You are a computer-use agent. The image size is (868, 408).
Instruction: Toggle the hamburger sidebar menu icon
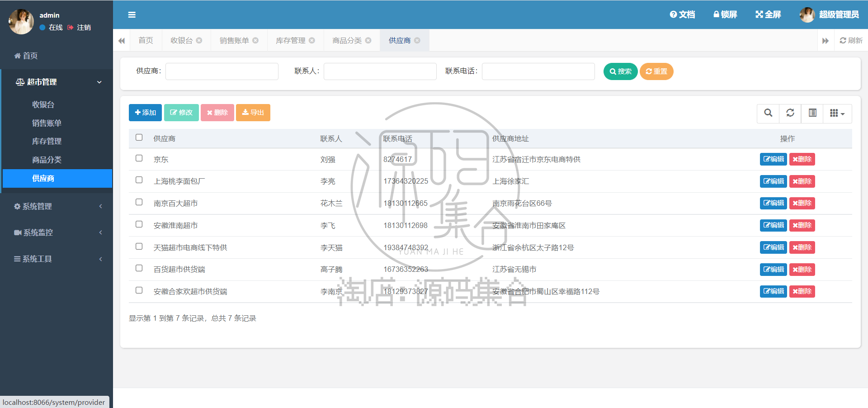pyautogui.click(x=132, y=15)
